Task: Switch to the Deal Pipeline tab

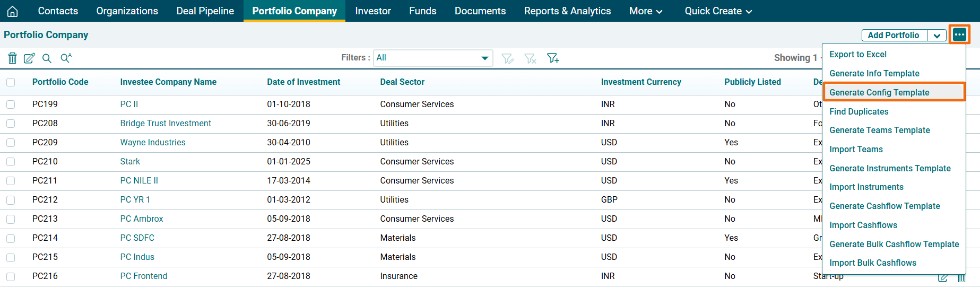Action: point(205,11)
